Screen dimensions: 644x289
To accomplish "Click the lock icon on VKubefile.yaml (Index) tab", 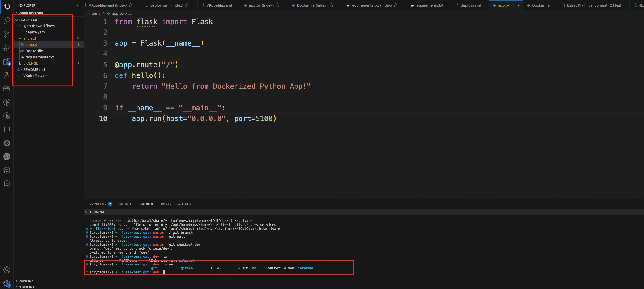I will pyautogui.click(x=131, y=5).
